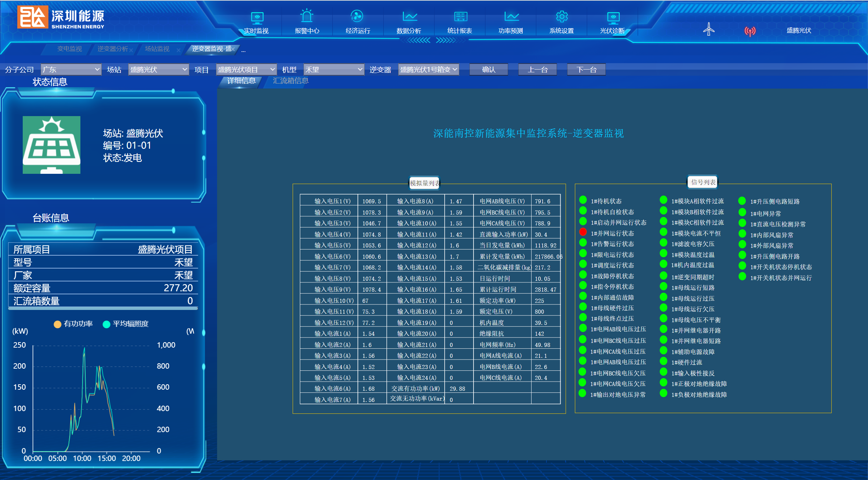Switch to the 场站监视 tab
Screen dimensions: 868x480
tap(157, 49)
